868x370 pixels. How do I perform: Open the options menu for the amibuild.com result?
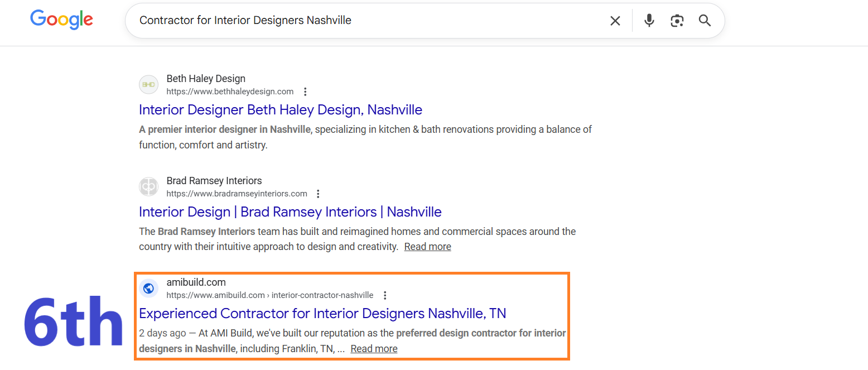[x=385, y=295]
